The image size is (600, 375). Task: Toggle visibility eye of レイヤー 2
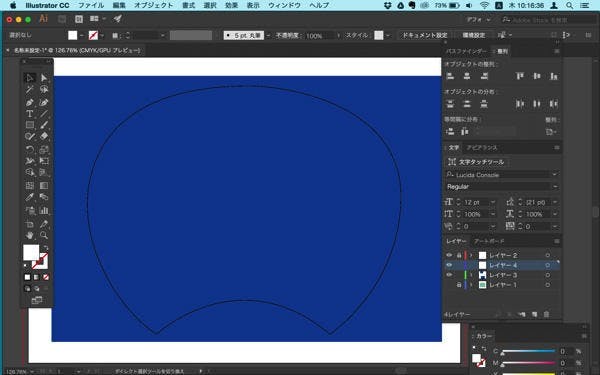449,255
